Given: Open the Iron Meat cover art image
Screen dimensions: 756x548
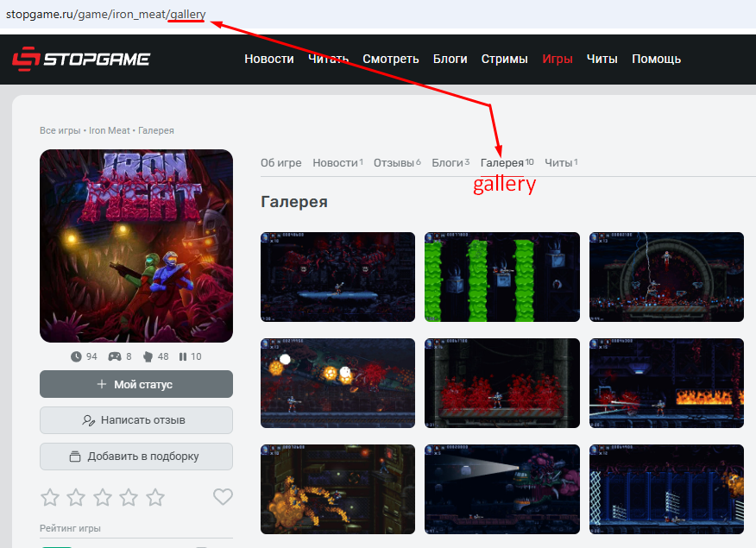Looking at the screenshot, I should (x=136, y=246).
